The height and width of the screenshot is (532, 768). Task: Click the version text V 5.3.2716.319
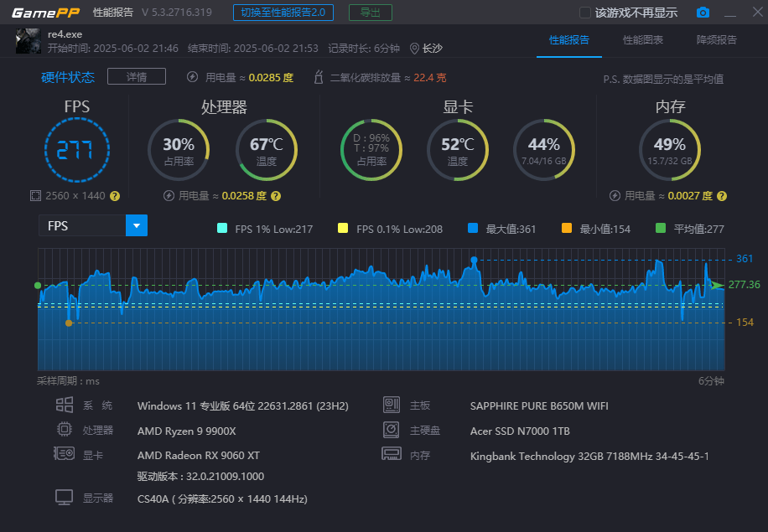pos(177,13)
